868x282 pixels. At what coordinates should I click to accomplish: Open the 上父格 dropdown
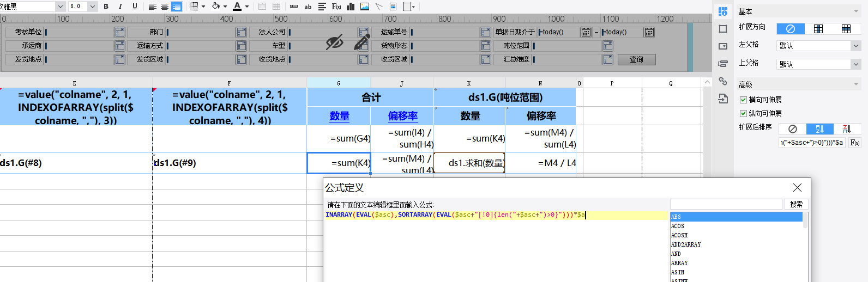(855, 64)
